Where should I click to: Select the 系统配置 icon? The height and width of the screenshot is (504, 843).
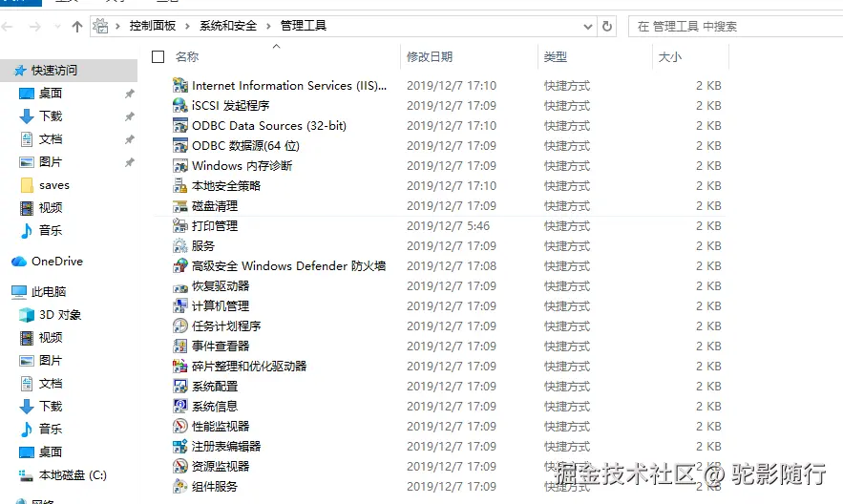point(180,387)
